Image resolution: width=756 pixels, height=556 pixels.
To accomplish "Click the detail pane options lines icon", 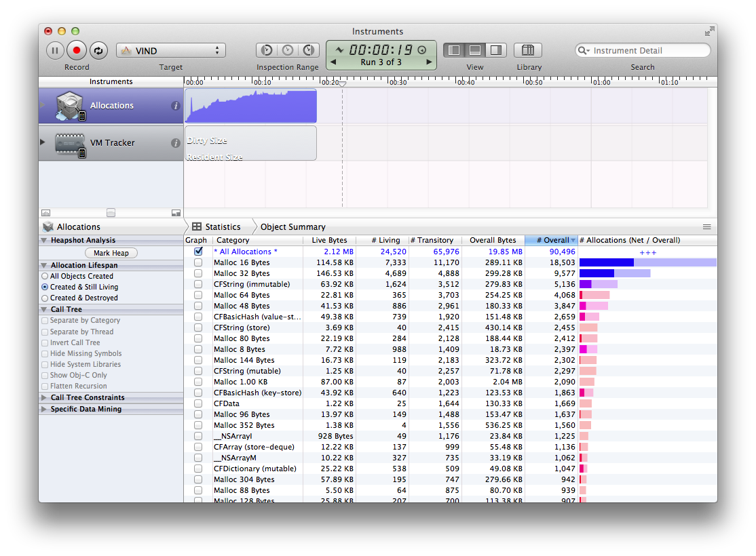I will [707, 227].
